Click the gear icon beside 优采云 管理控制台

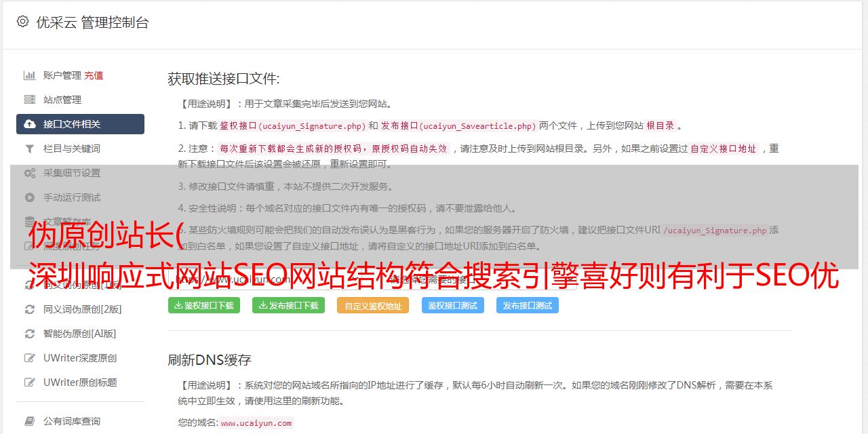coord(22,22)
